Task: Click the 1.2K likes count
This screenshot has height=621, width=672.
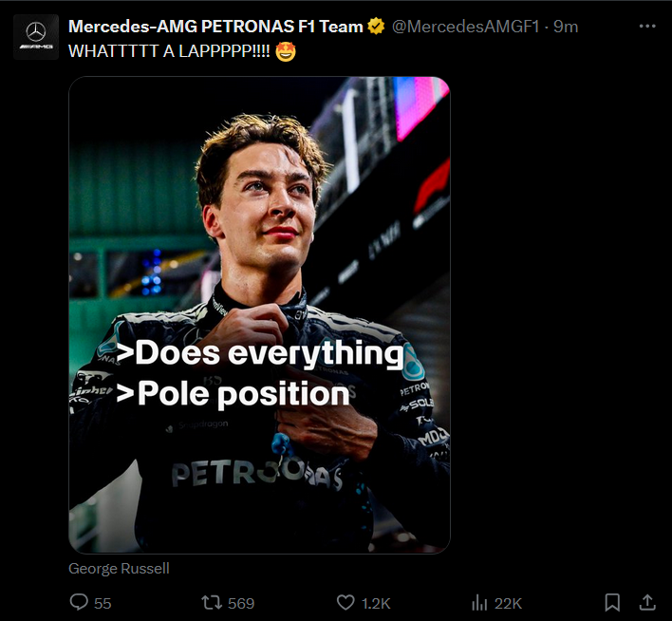Action: (x=377, y=603)
